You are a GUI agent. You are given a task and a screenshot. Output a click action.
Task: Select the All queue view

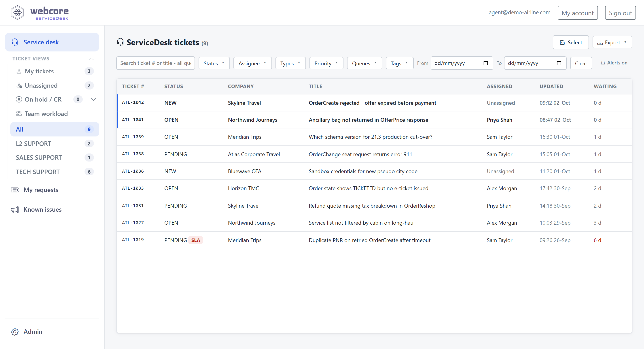point(55,129)
